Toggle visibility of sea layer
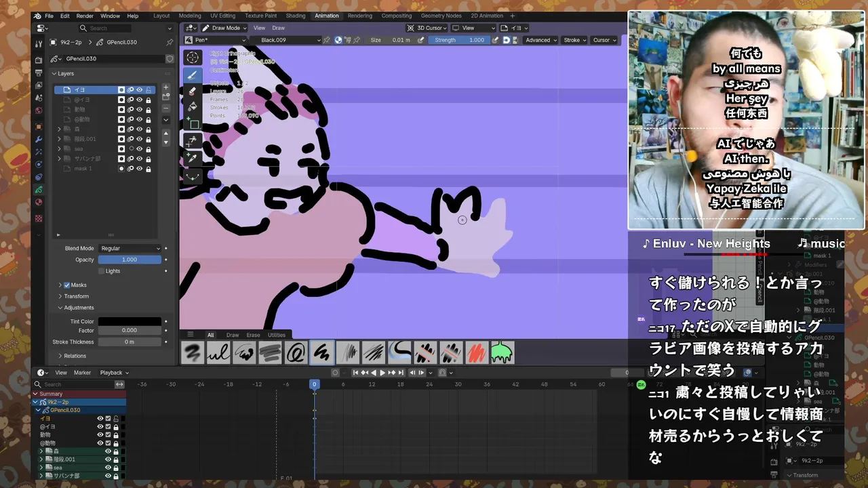868x488 pixels. [x=140, y=148]
